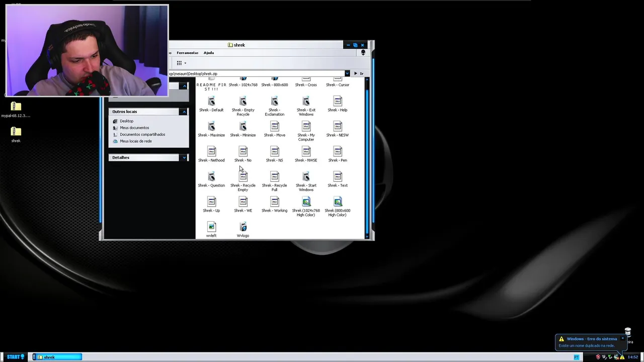Click the address bar path field
This screenshot has width=644, height=362.
pyautogui.click(x=256, y=73)
